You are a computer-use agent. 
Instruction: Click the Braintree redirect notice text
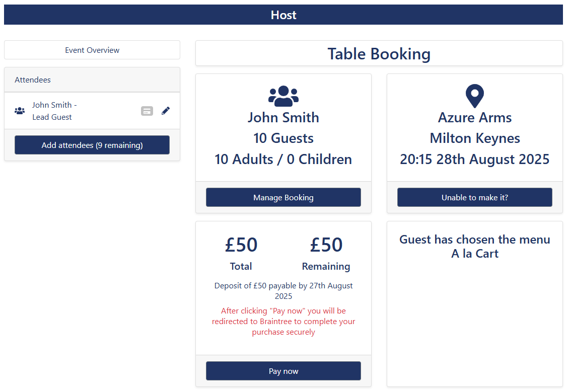click(x=283, y=321)
